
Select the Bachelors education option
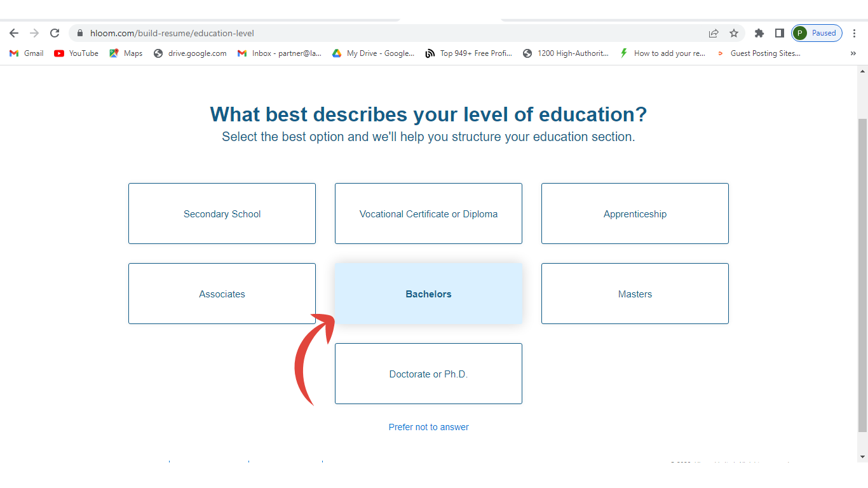pos(428,294)
